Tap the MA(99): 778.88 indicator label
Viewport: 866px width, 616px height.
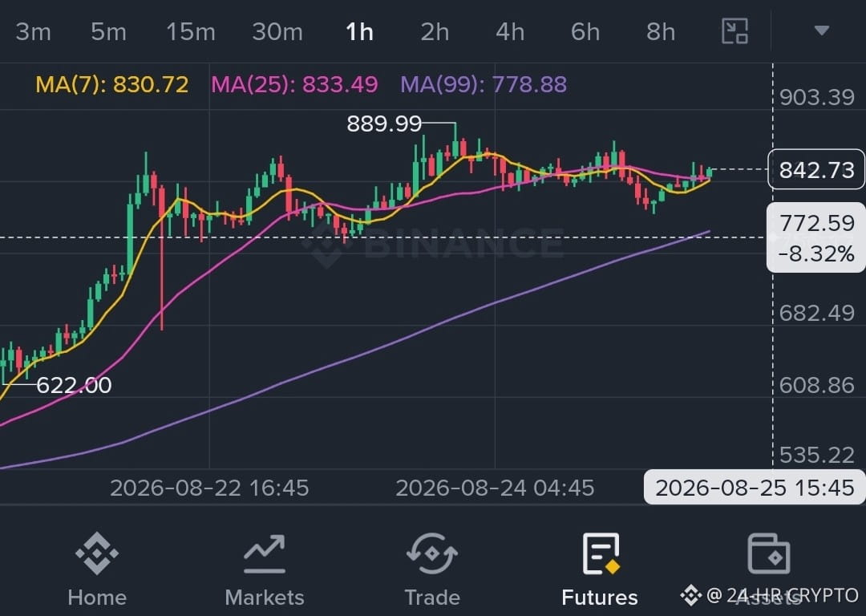pos(484,84)
